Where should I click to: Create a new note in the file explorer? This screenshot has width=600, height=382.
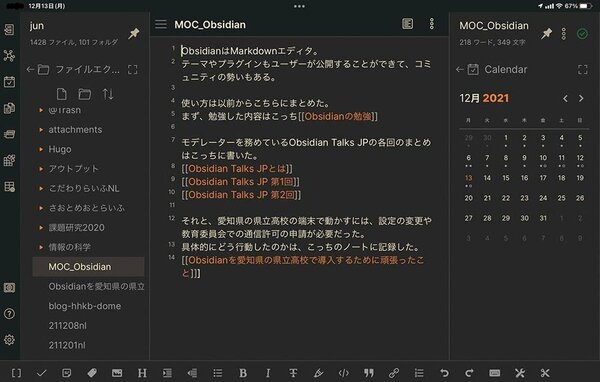(62, 94)
